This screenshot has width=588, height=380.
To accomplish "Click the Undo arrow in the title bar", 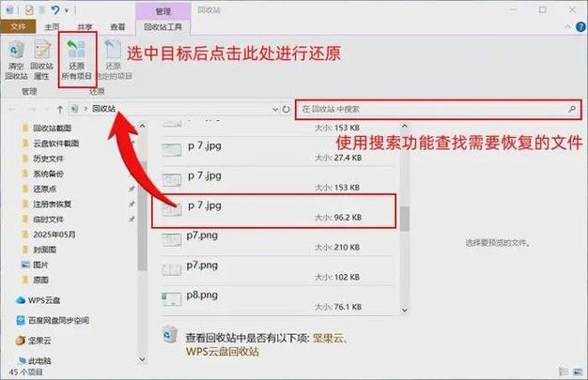I will [x=54, y=10].
